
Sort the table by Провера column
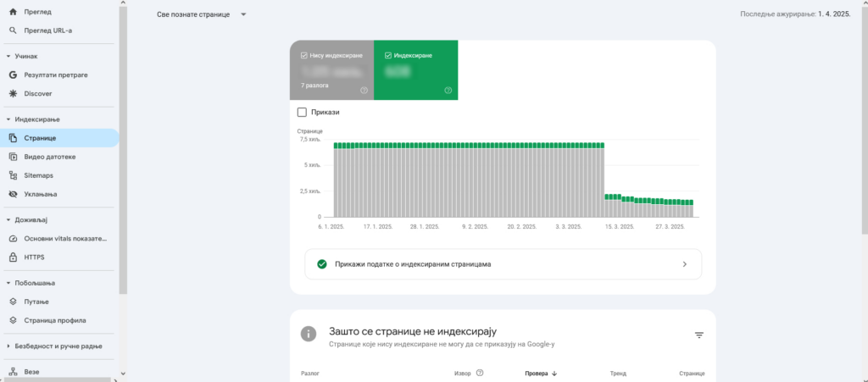541,373
